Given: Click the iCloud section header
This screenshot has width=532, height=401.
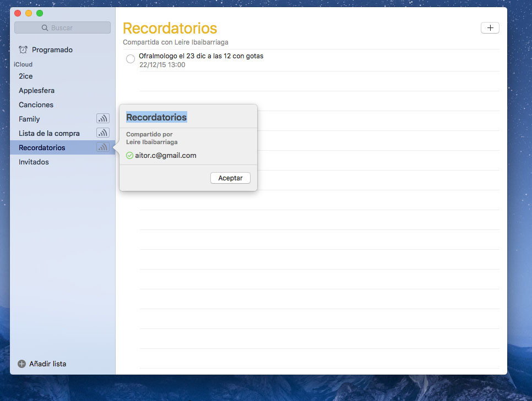Looking at the screenshot, I should click(23, 64).
